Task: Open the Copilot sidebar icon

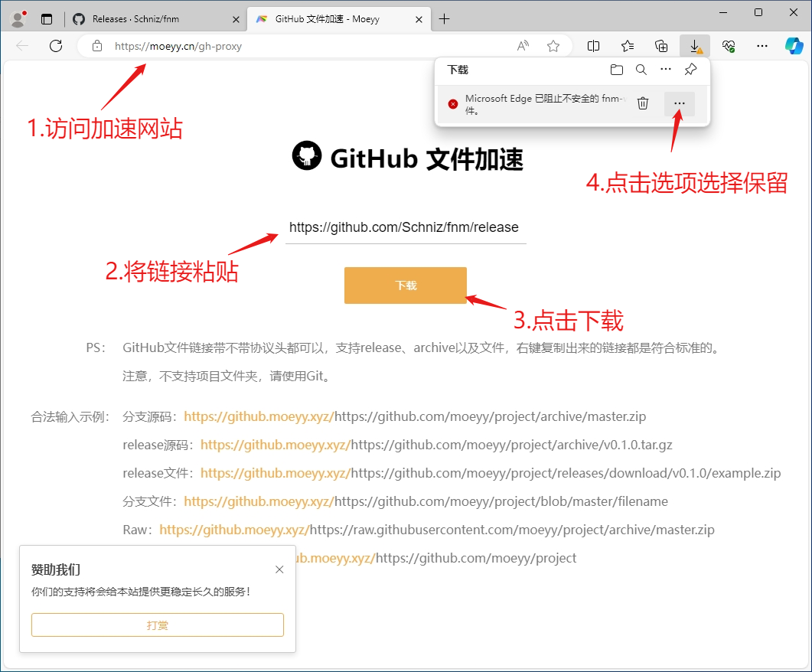Action: (x=794, y=46)
